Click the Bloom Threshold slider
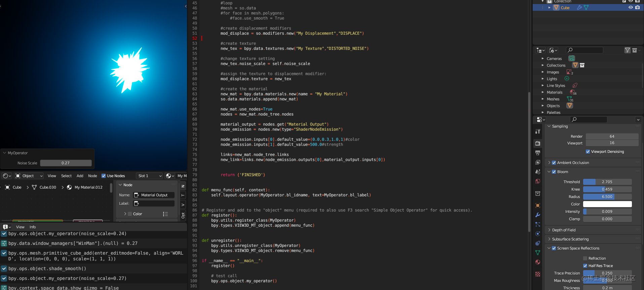This screenshot has height=290, width=644. point(607,182)
